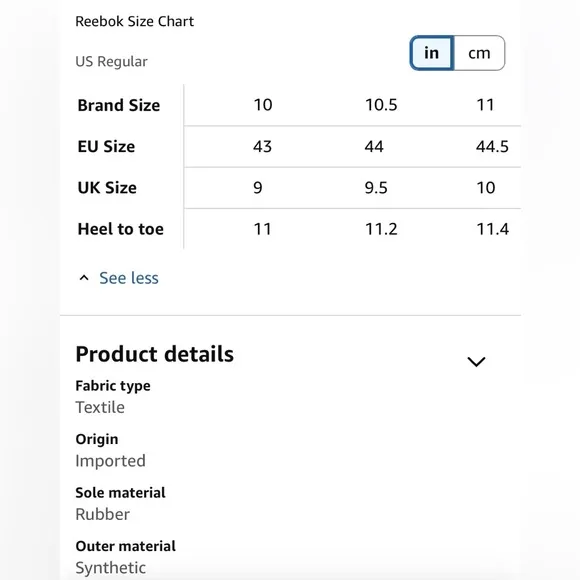
Task: Click EU Size 44.5 value
Action: 492,146
